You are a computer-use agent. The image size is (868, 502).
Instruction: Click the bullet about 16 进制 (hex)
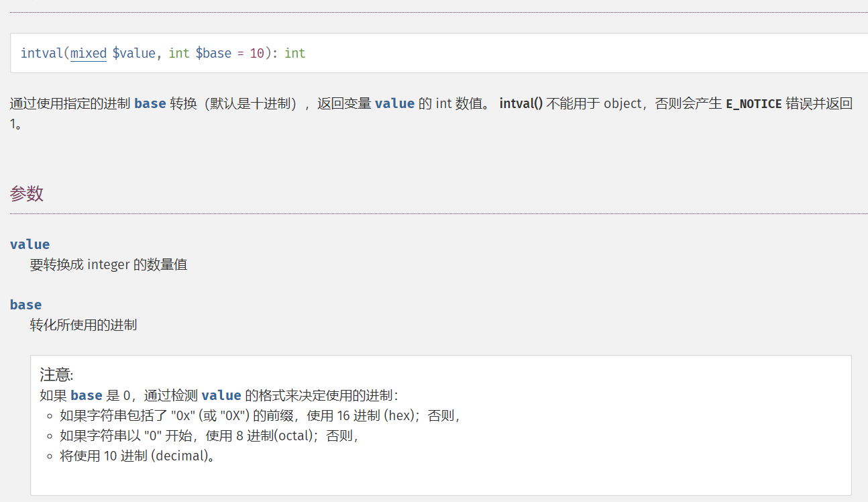click(x=260, y=415)
